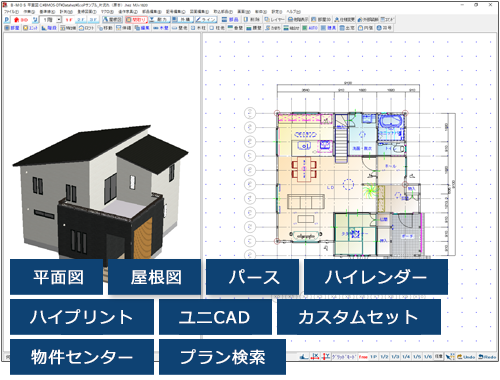Image resolution: width=500 pixels, height=380 pixels.
Task: Open the ファイル menu
Action: (x=11, y=12)
